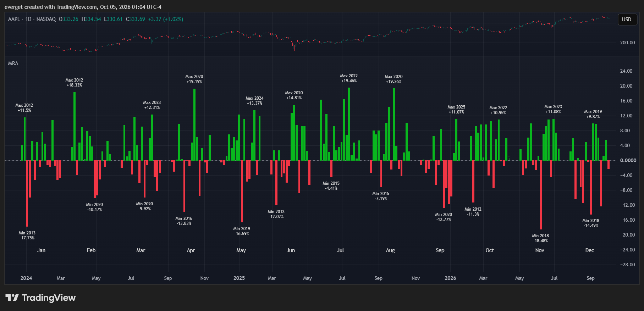Click the Dec month label in MRA pane
This screenshot has height=311, width=644.
click(589, 250)
